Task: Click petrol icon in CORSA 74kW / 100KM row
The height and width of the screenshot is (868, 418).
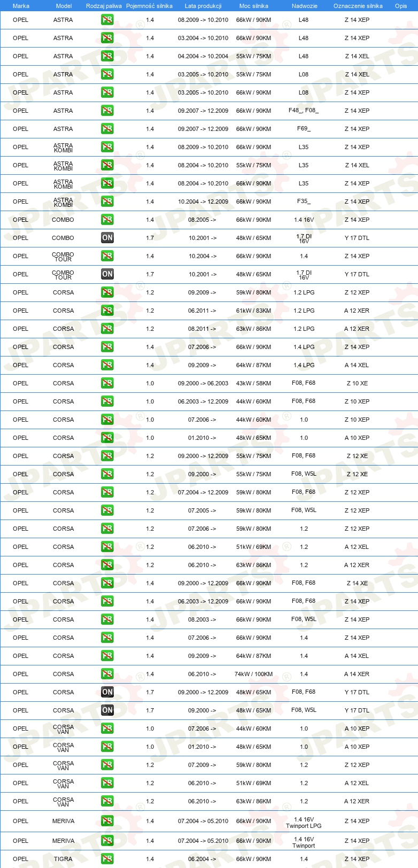Action: pos(107,674)
